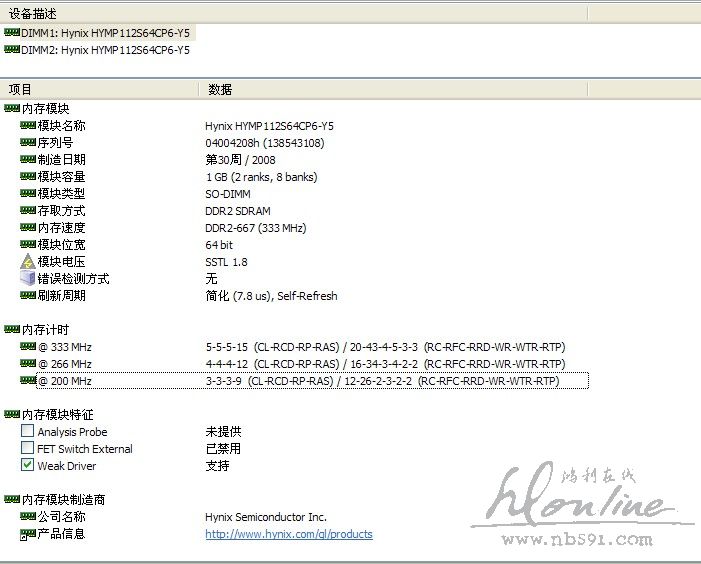Screen dimensions: 701x564
Task: Select the 内存模块 section heading
Action: (x=46, y=109)
